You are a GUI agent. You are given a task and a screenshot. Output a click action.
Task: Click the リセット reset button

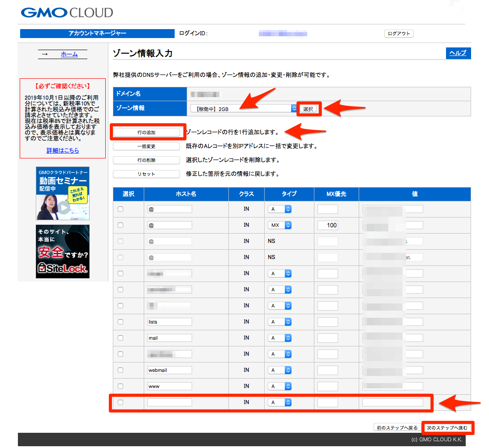[146, 174]
